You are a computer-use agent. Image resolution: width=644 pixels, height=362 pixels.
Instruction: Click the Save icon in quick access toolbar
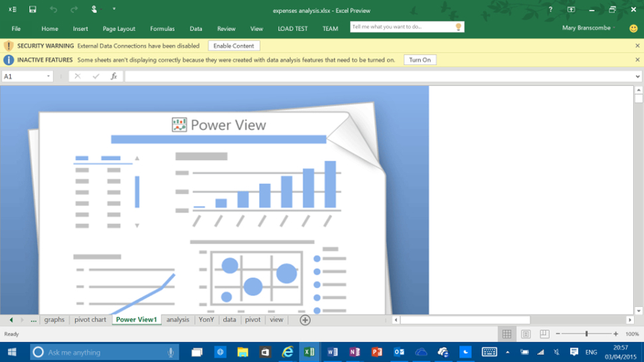pyautogui.click(x=33, y=9)
